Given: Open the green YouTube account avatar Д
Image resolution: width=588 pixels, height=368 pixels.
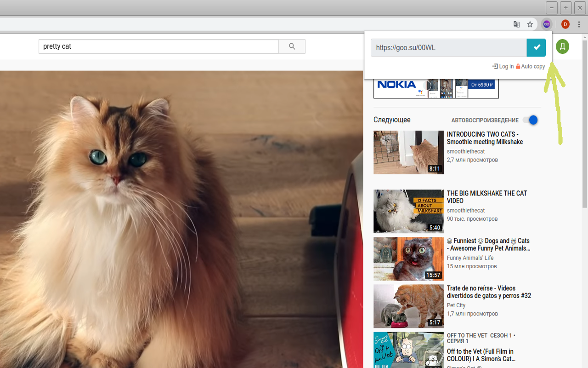Looking at the screenshot, I should tap(562, 46).
